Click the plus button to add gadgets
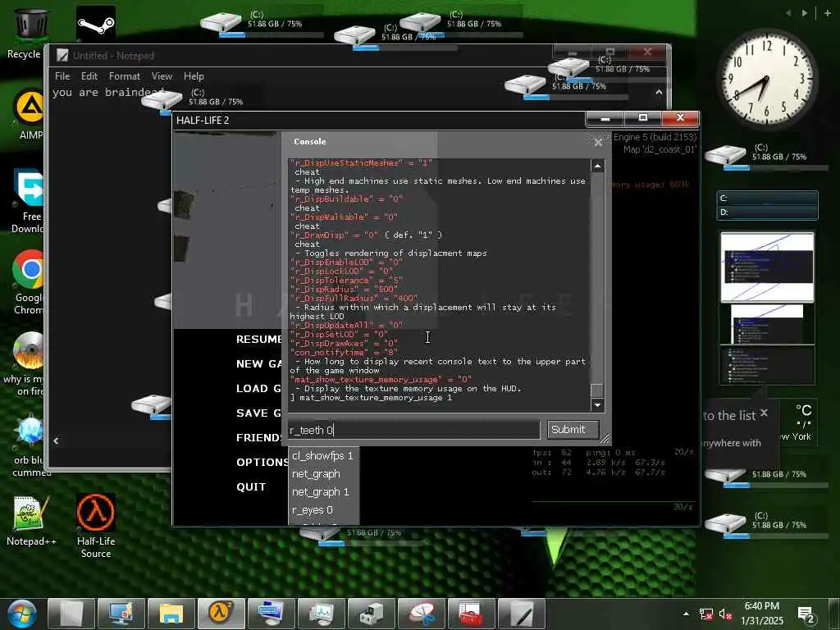Image resolution: width=840 pixels, height=630 pixels. click(827, 13)
